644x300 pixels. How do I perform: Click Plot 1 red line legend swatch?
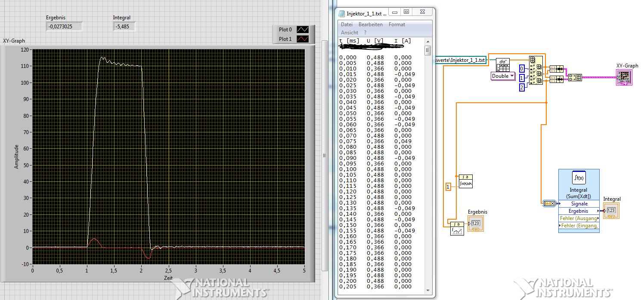(303, 39)
